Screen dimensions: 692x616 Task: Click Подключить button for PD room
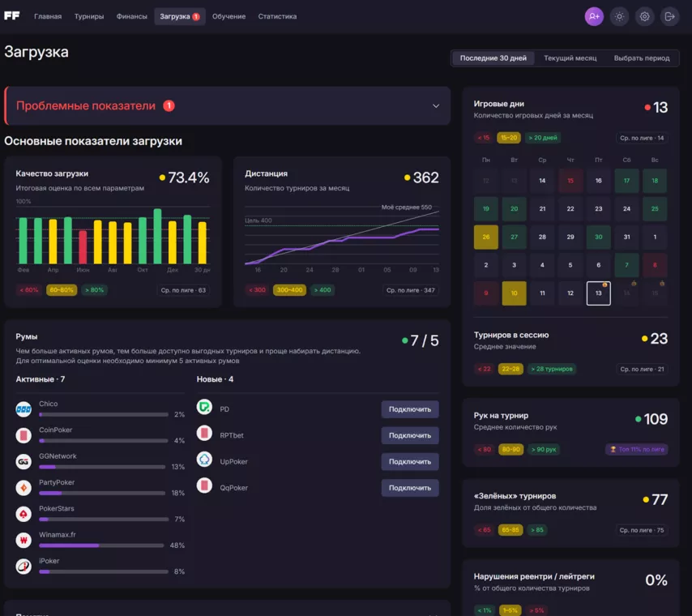[410, 409]
